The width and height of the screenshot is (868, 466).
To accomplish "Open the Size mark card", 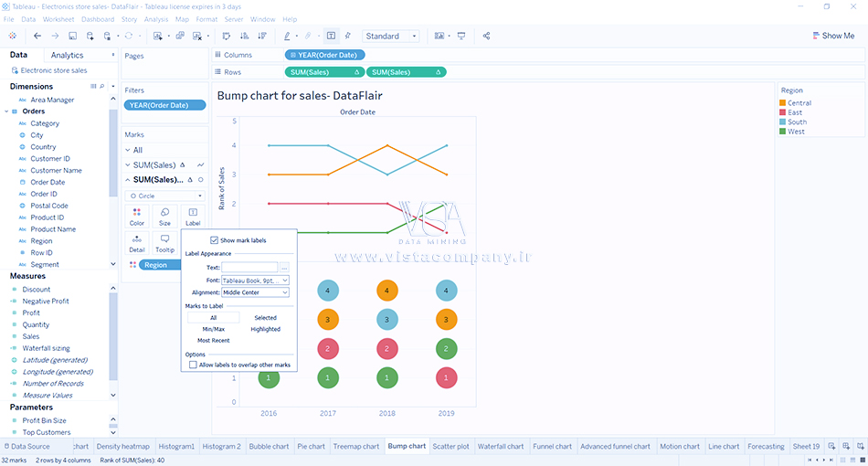I will pyautogui.click(x=164, y=216).
